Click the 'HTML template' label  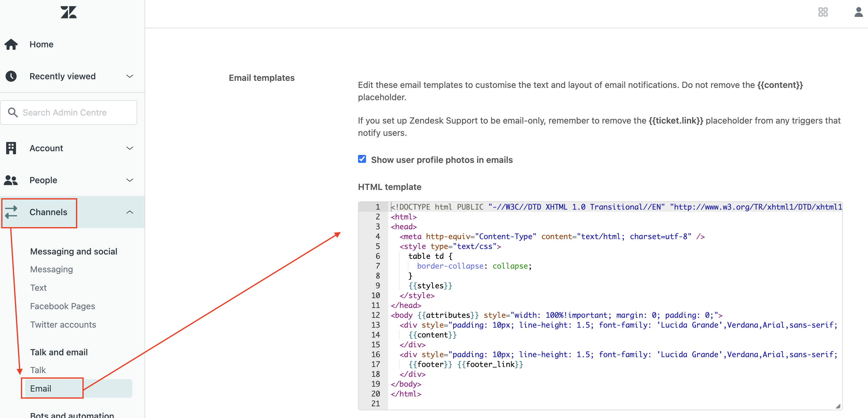[x=389, y=187]
